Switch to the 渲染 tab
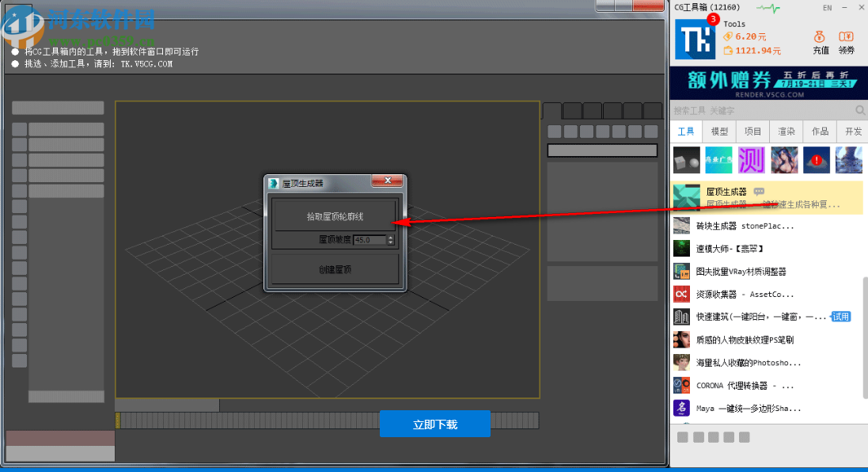Viewport: 868px width, 472px height. click(x=786, y=131)
